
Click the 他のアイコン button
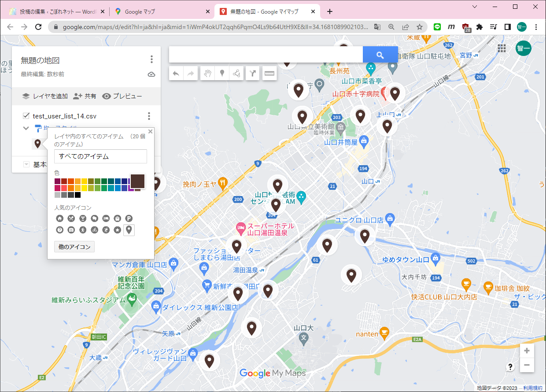click(74, 247)
